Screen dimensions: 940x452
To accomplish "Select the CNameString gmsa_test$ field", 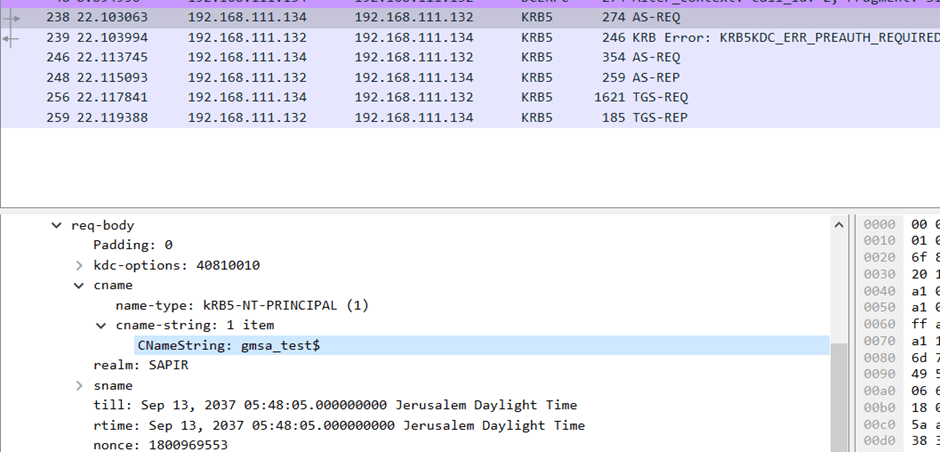I will pos(228,345).
